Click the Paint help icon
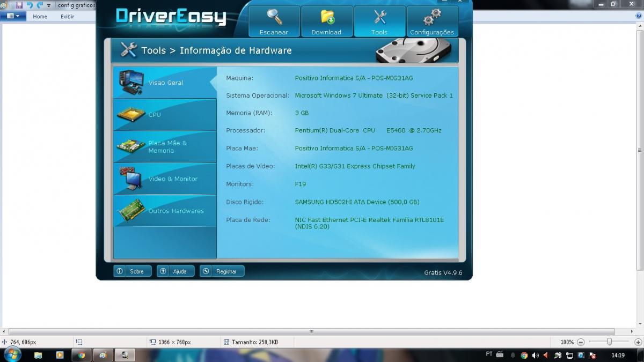Screen dimensions: 644x362 tap(638, 16)
